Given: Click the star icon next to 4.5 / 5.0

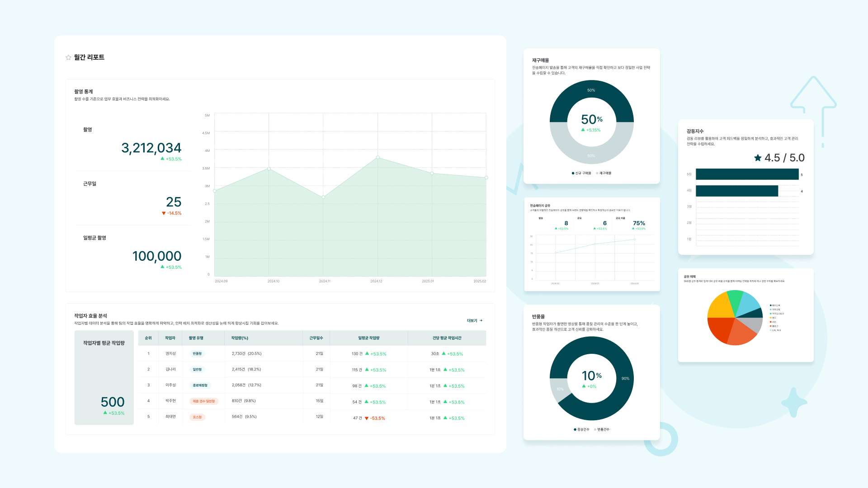Looking at the screenshot, I should pyautogui.click(x=758, y=158).
